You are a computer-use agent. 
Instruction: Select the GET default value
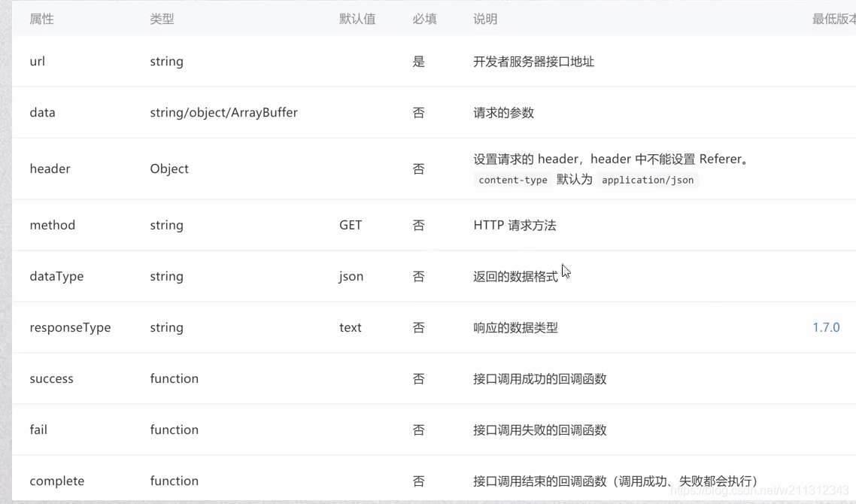(351, 225)
